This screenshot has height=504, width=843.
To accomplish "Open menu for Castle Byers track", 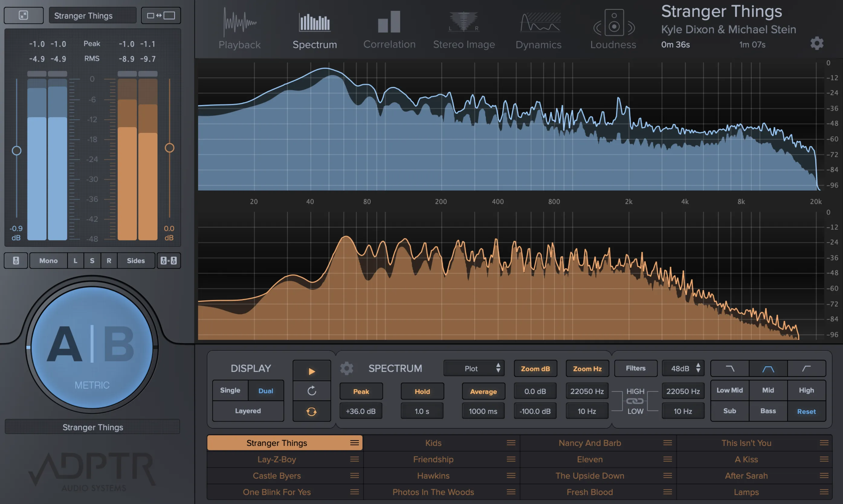I will click(354, 476).
